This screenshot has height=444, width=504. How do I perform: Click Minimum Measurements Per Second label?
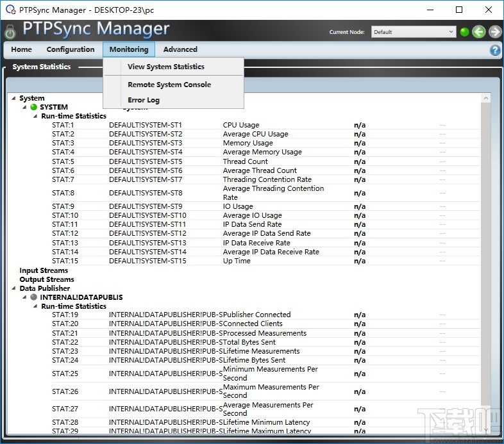point(271,374)
